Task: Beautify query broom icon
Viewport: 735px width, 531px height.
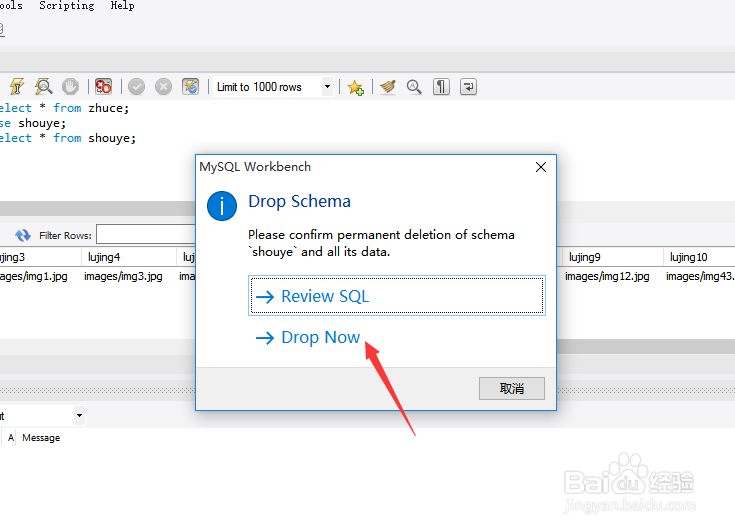Action: tap(388, 87)
